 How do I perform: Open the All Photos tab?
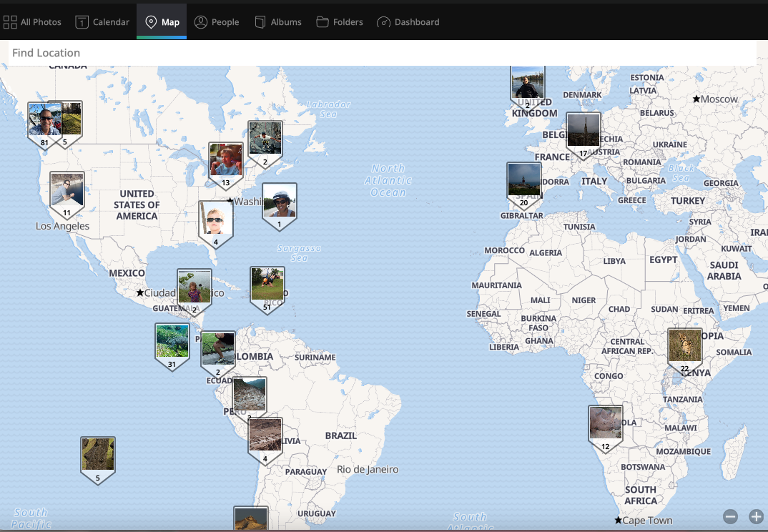(32, 22)
